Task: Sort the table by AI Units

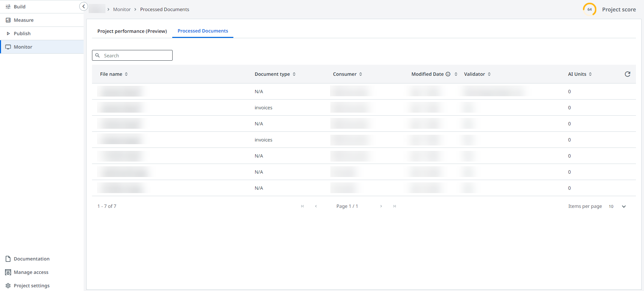Action: [590, 74]
